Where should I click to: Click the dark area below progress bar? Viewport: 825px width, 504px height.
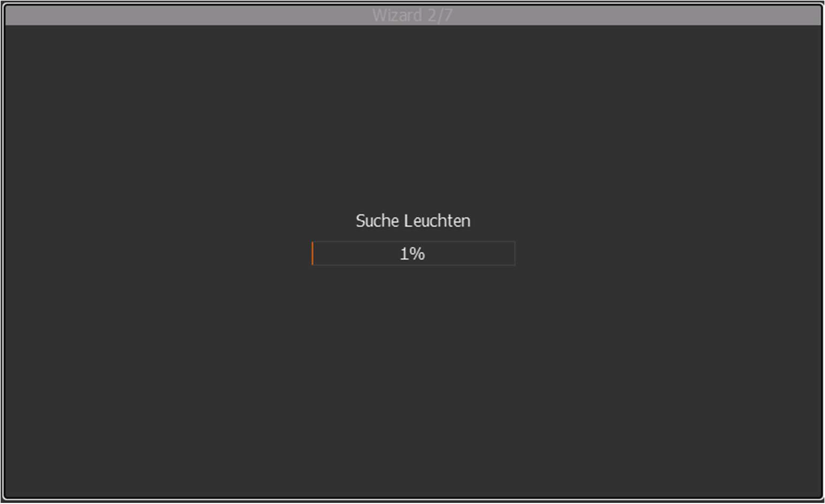pyautogui.click(x=412, y=375)
